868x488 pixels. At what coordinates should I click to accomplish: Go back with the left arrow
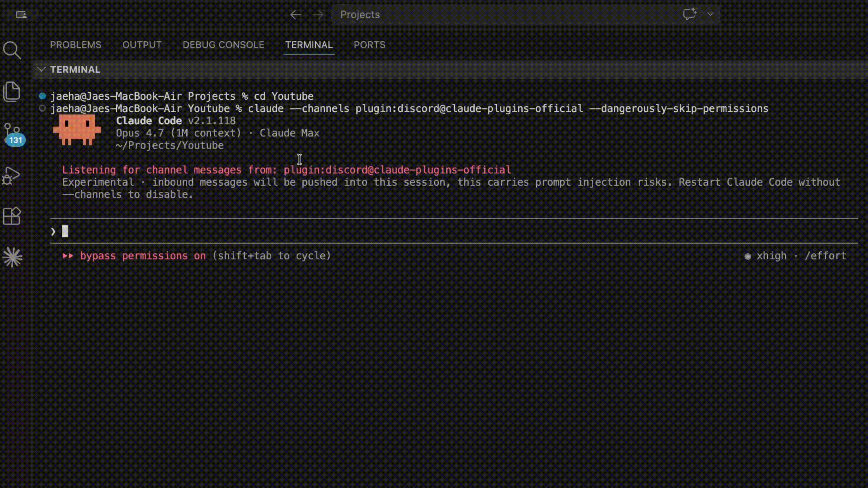(x=295, y=14)
